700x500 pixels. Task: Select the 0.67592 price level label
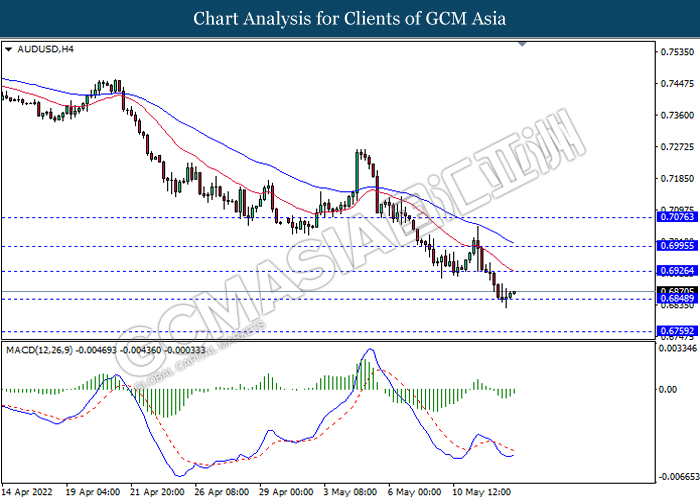point(677,331)
